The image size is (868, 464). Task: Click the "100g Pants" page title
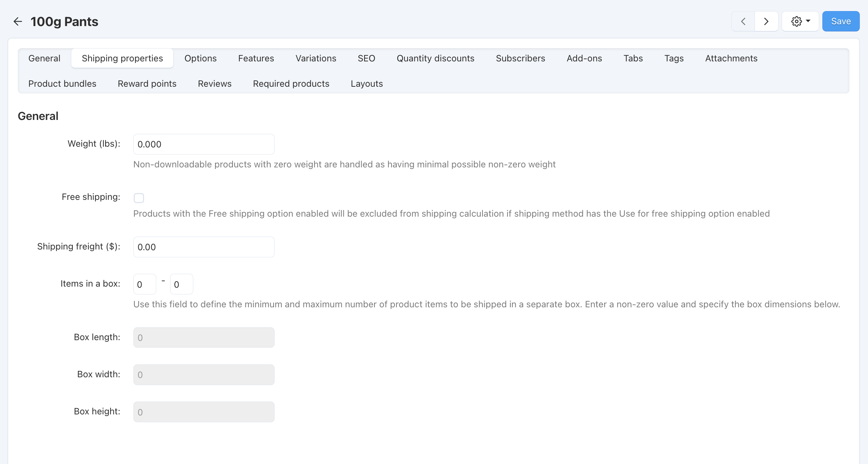(64, 21)
